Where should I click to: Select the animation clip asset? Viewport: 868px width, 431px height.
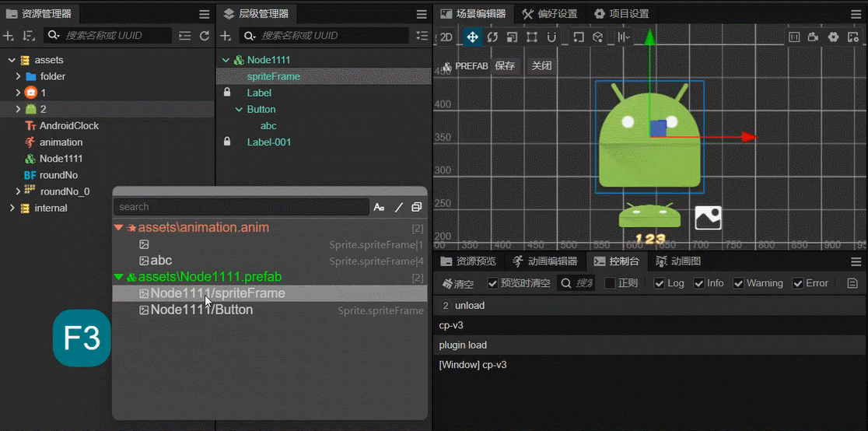[x=61, y=142]
